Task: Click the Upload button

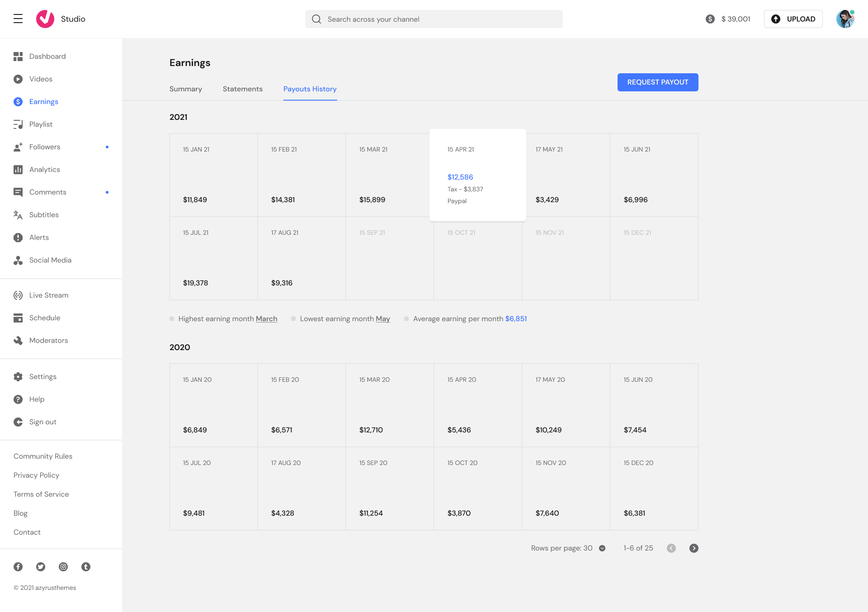Action: tap(793, 19)
